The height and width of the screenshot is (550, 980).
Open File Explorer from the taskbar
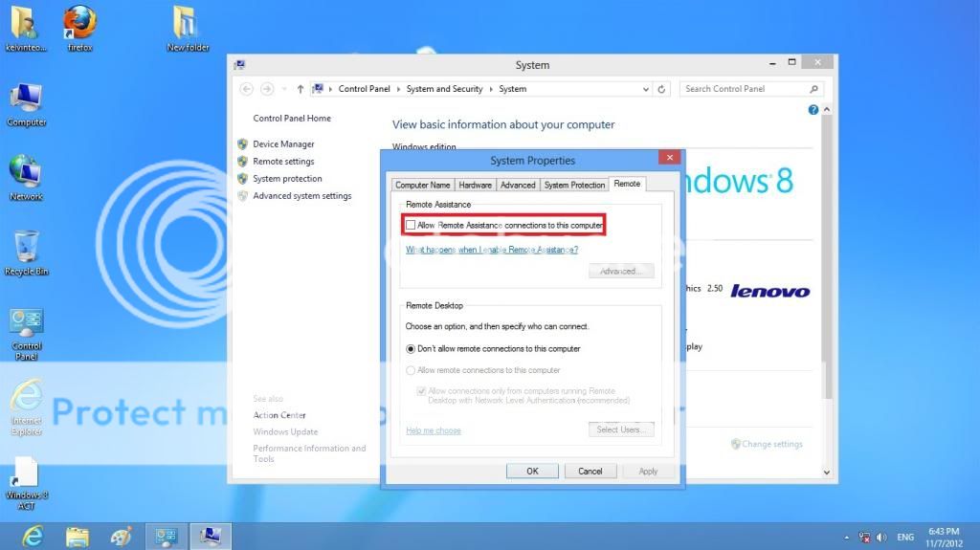(77, 536)
